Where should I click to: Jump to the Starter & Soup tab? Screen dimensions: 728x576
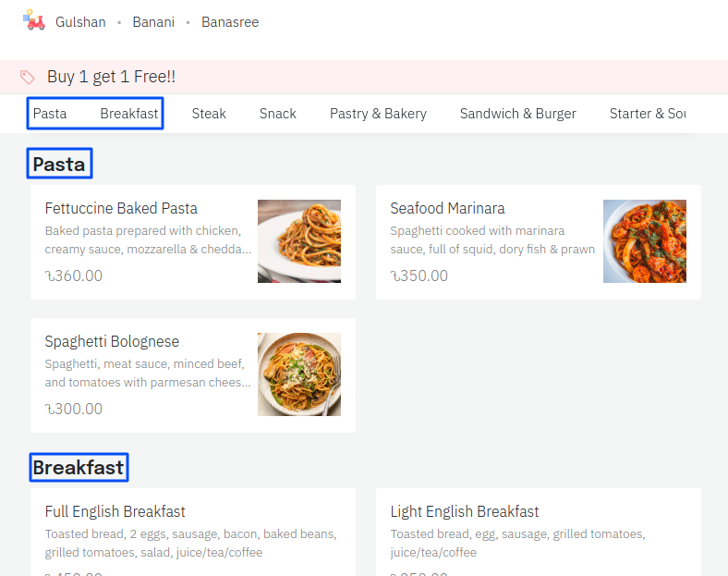point(648,114)
